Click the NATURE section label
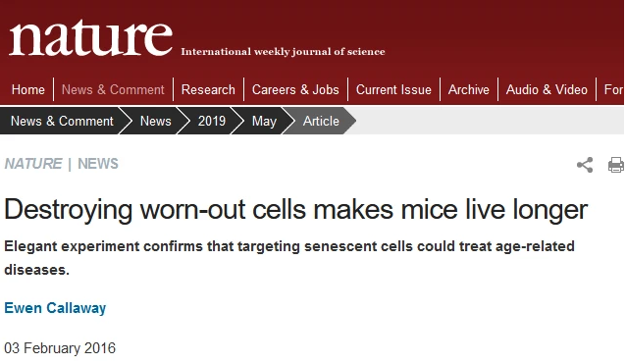The image size is (626, 364). tap(33, 164)
